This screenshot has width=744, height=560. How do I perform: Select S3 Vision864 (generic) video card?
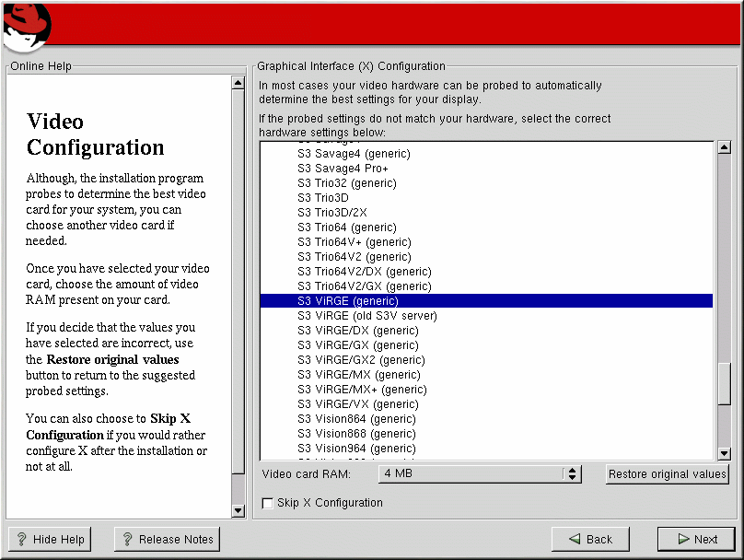click(x=486, y=418)
